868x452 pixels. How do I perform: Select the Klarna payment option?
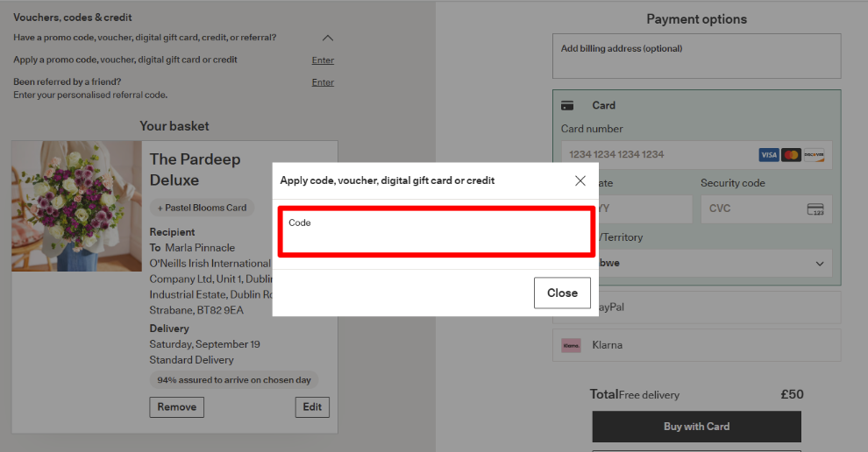coord(696,345)
